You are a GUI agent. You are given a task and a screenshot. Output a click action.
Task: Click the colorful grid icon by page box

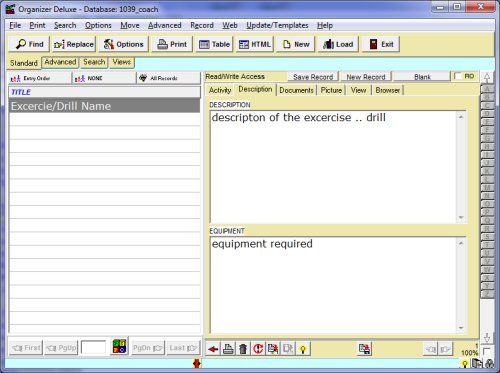click(x=119, y=346)
